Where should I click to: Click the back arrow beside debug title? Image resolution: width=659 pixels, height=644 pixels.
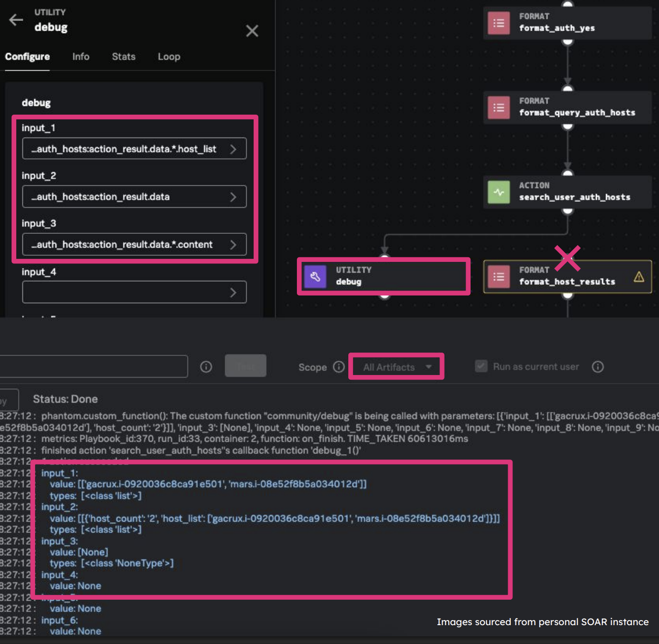coord(15,20)
